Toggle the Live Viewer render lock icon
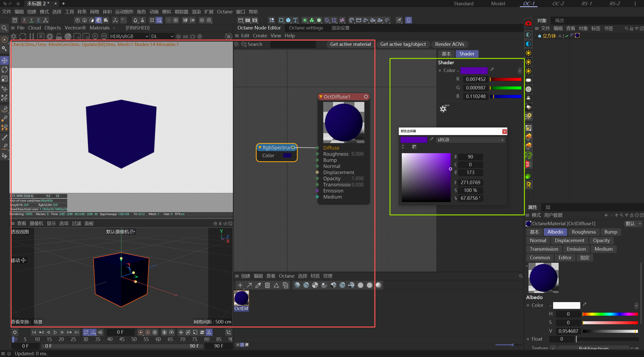The width and height of the screenshot is (644, 357). [59, 37]
